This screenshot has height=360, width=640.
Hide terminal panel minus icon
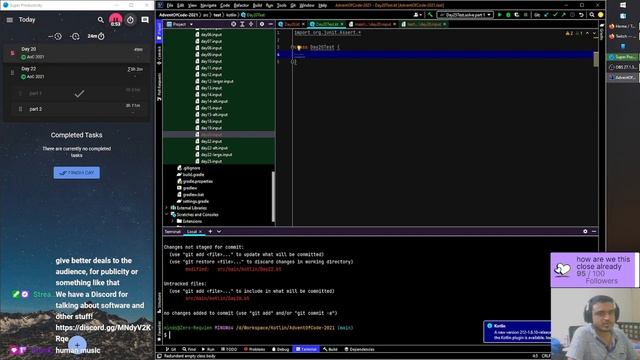click(x=594, y=231)
